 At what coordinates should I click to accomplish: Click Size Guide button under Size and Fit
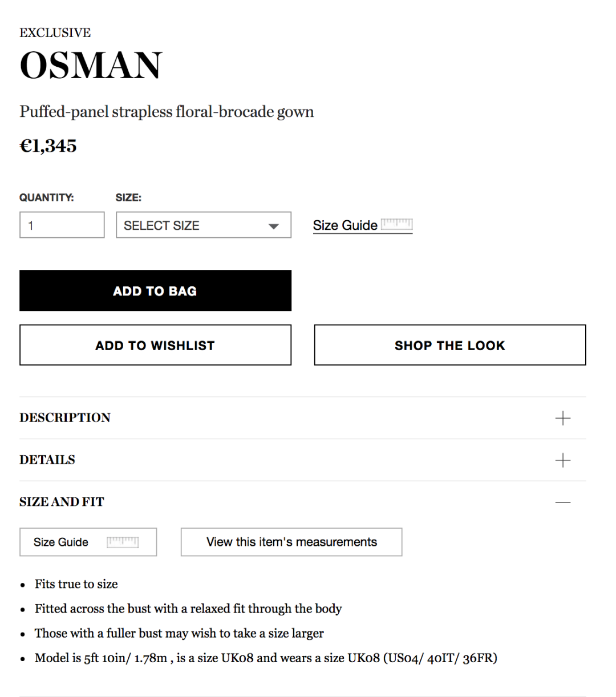(61, 542)
